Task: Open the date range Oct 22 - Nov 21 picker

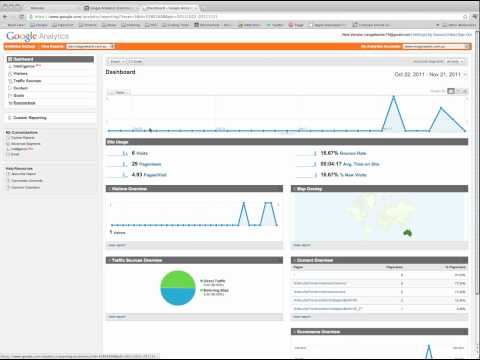Action: pos(430,74)
